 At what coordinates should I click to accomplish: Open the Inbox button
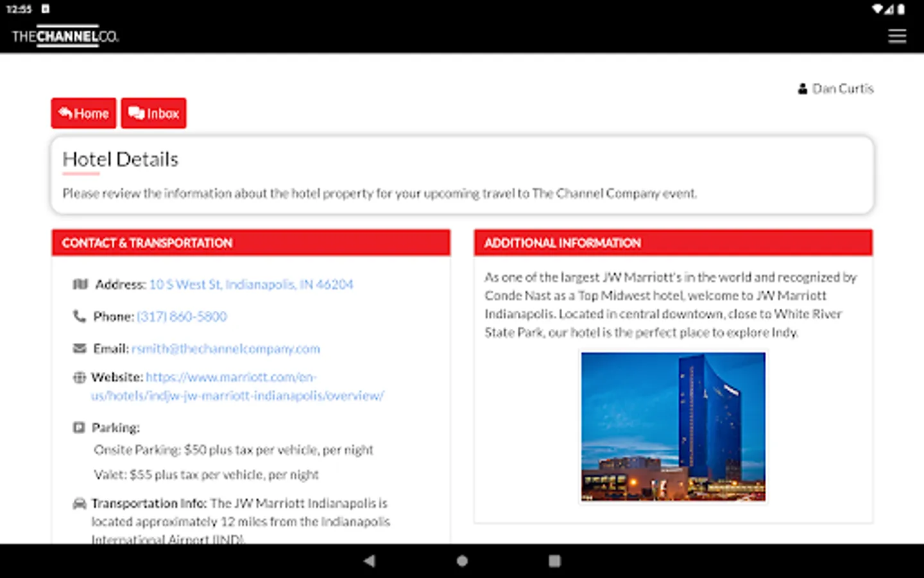(153, 113)
